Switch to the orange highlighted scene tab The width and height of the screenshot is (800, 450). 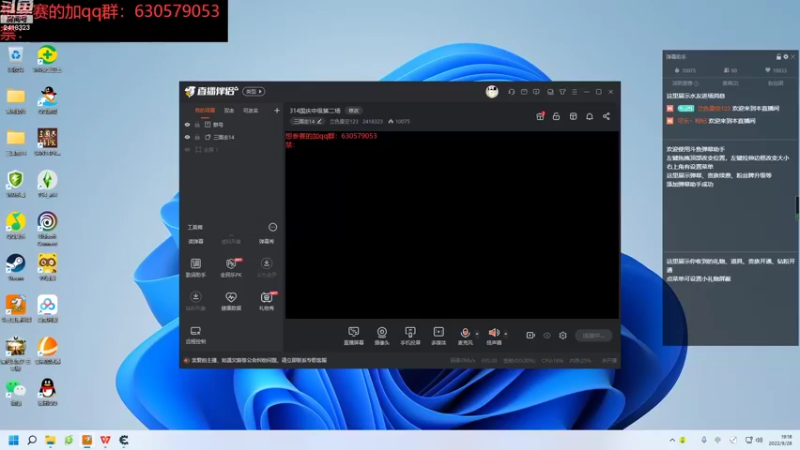pos(205,110)
